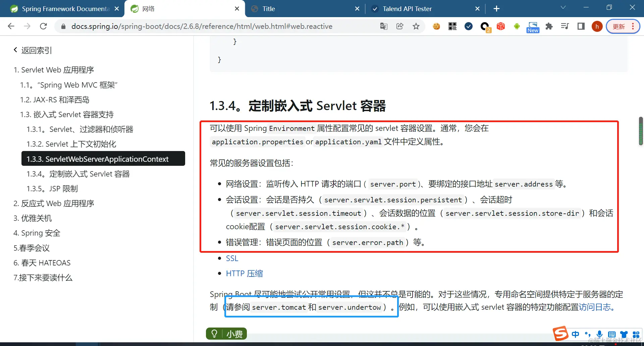Open a new browser tab
This screenshot has height=346, width=644.
pyautogui.click(x=497, y=9)
